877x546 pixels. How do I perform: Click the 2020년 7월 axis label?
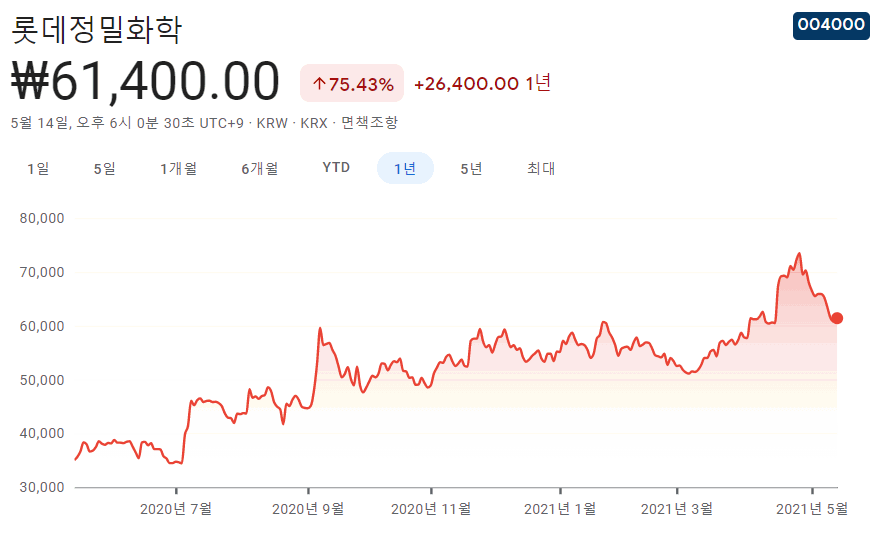176,509
